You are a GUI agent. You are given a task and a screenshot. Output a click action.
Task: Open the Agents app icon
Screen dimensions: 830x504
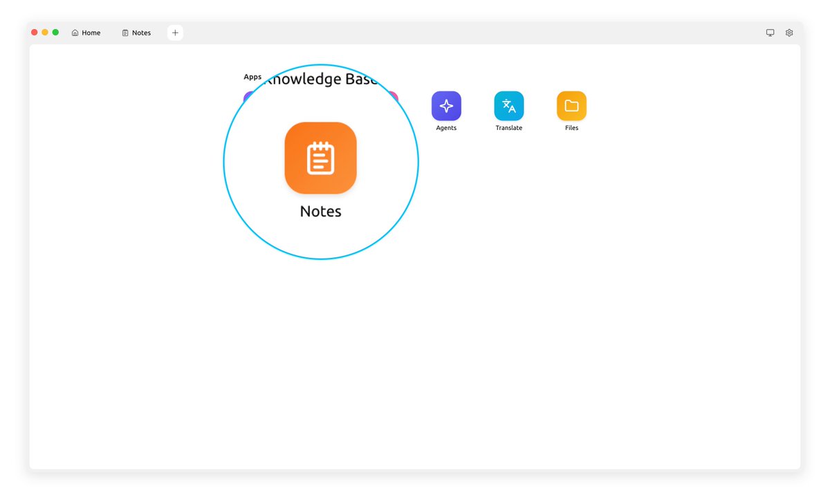coord(446,106)
